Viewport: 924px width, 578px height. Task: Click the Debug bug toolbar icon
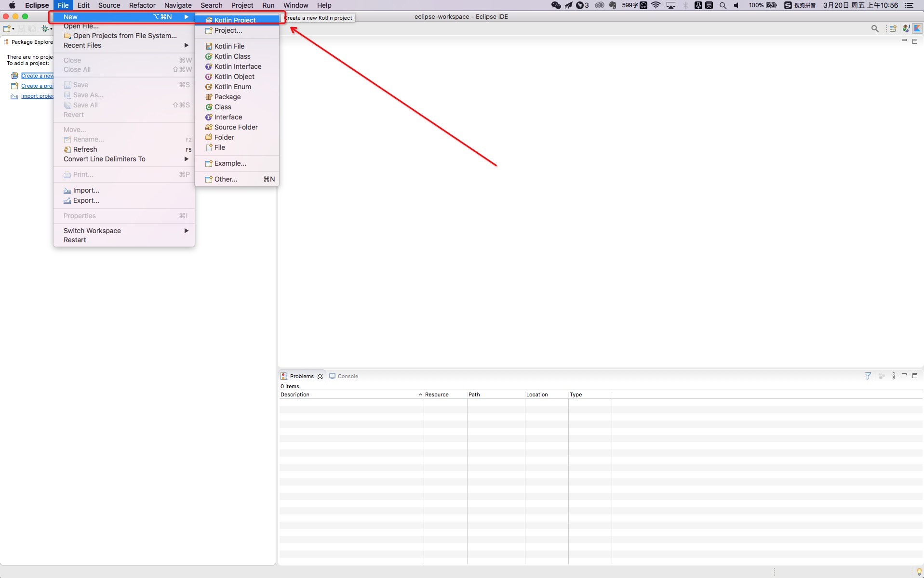tap(45, 29)
